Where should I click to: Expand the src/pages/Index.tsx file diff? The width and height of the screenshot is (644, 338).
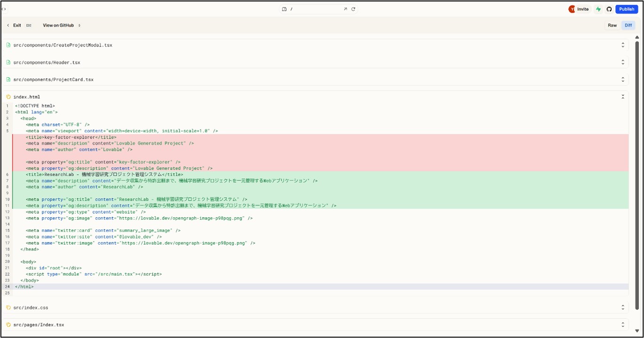tap(623, 325)
